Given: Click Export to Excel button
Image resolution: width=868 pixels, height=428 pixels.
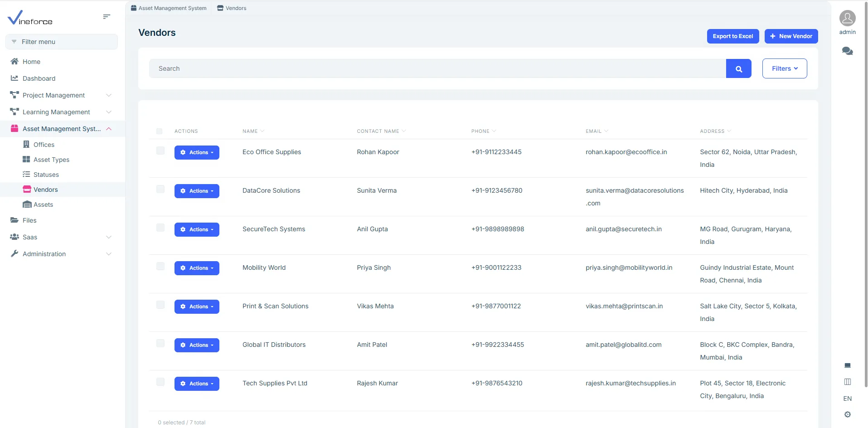Looking at the screenshot, I should [732, 36].
